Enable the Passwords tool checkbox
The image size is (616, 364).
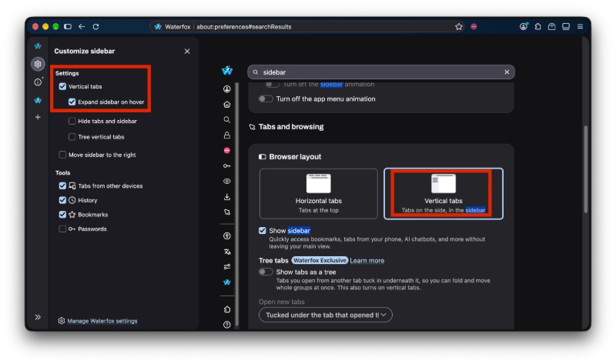click(x=62, y=229)
